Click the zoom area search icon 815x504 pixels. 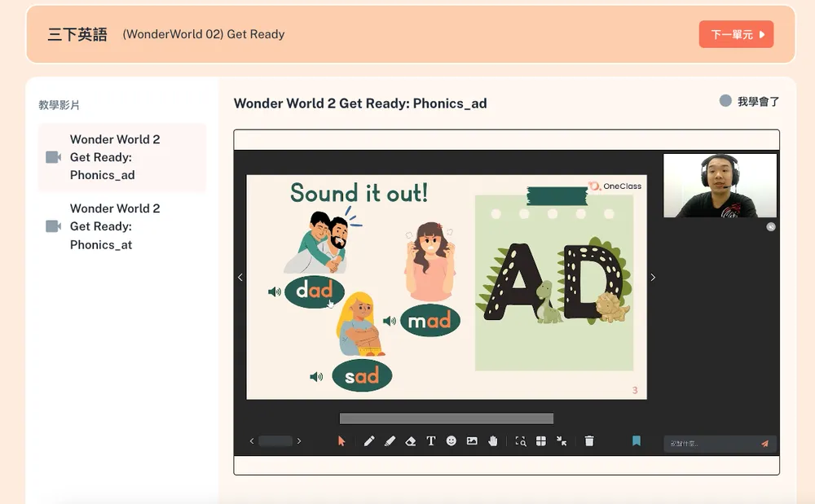coord(521,441)
